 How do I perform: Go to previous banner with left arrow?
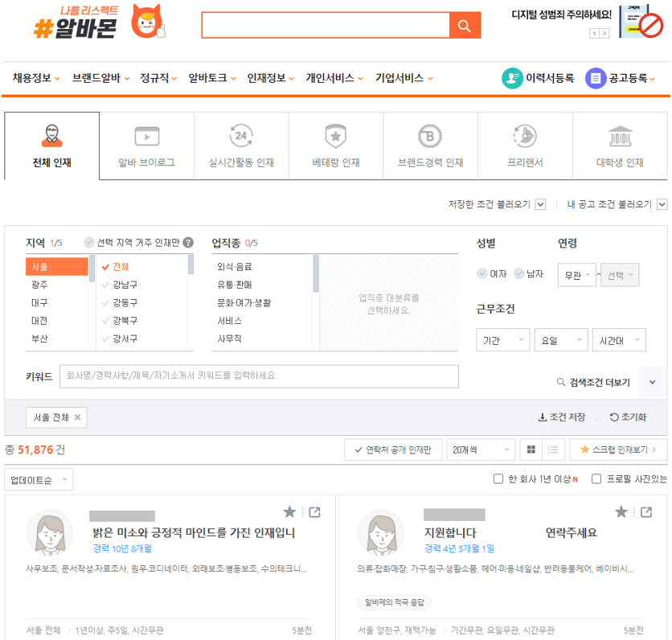pos(594,34)
